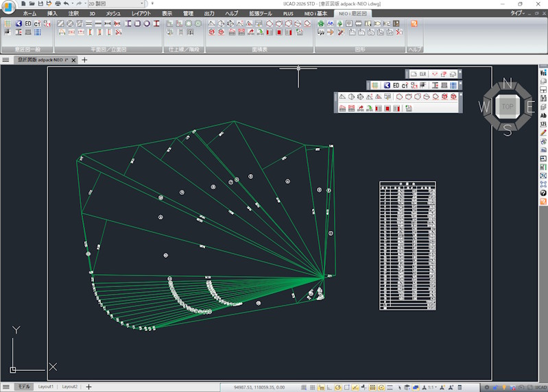Viewport: 548px width, 392px height.
Task: Click the bicycle icon in the ribbon
Action: [x=330, y=23]
